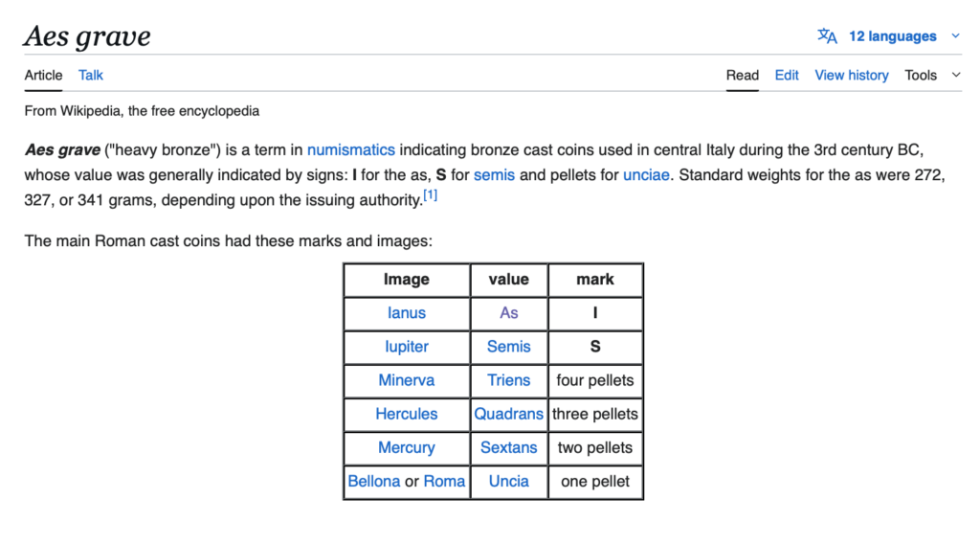Follow the numismatics link
Screen dimensions: 980x544
(351, 149)
